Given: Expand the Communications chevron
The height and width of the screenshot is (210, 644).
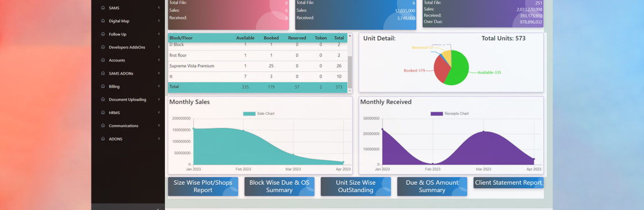Looking at the screenshot, I should [x=159, y=126].
